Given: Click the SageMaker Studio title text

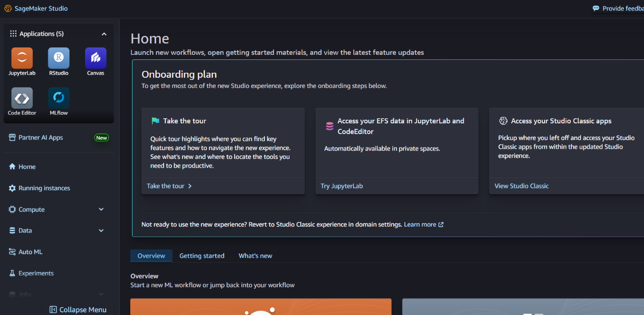Looking at the screenshot, I should 41,8.
